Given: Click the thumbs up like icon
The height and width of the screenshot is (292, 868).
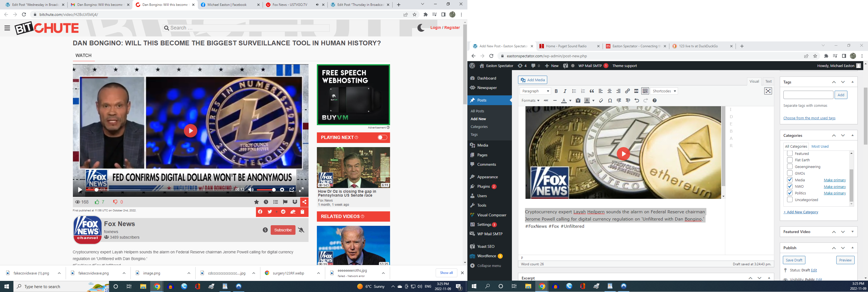Looking at the screenshot, I should click(97, 202).
